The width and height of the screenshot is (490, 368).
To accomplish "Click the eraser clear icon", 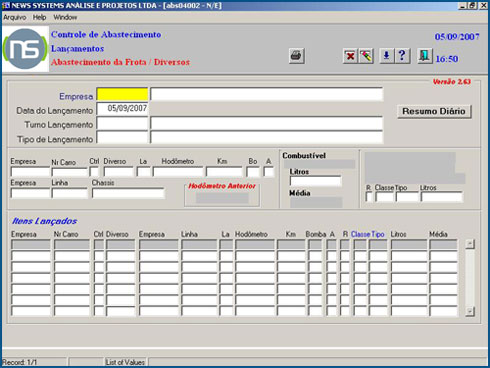I will tap(366, 56).
